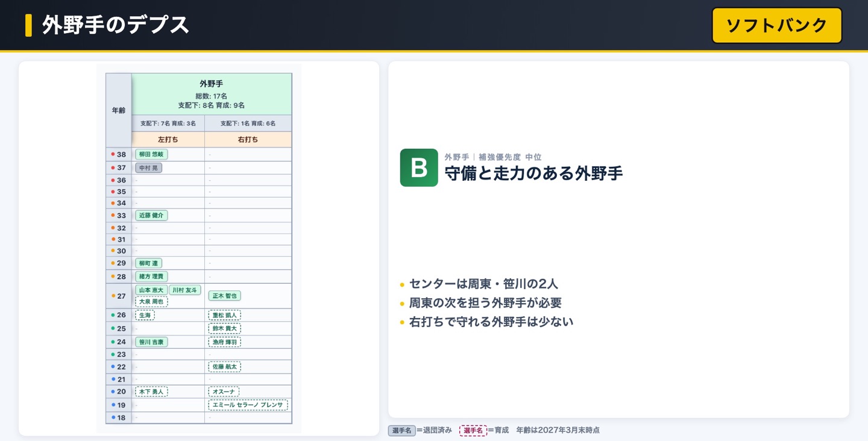Click the 育成 legend dashed sample chip
The width and height of the screenshot is (868, 441).
click(473, 430)
